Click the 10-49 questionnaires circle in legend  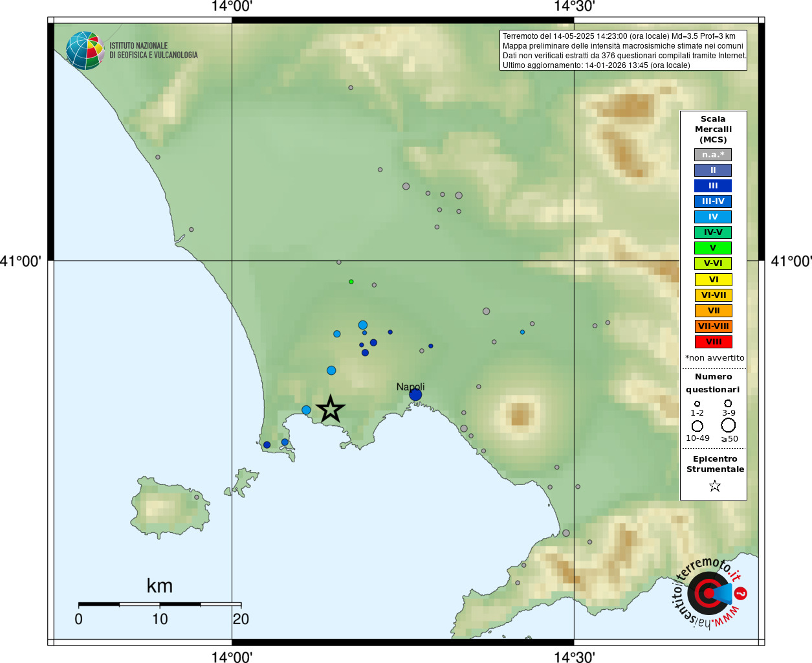(697, 426)
